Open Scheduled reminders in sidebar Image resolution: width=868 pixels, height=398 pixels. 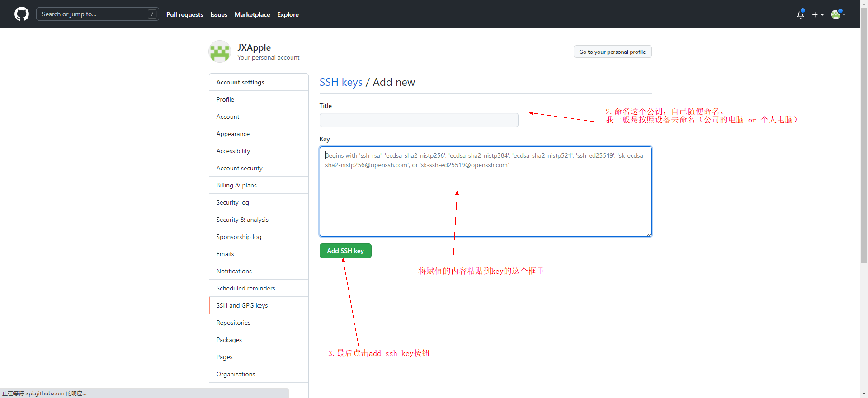pos(259,288)
